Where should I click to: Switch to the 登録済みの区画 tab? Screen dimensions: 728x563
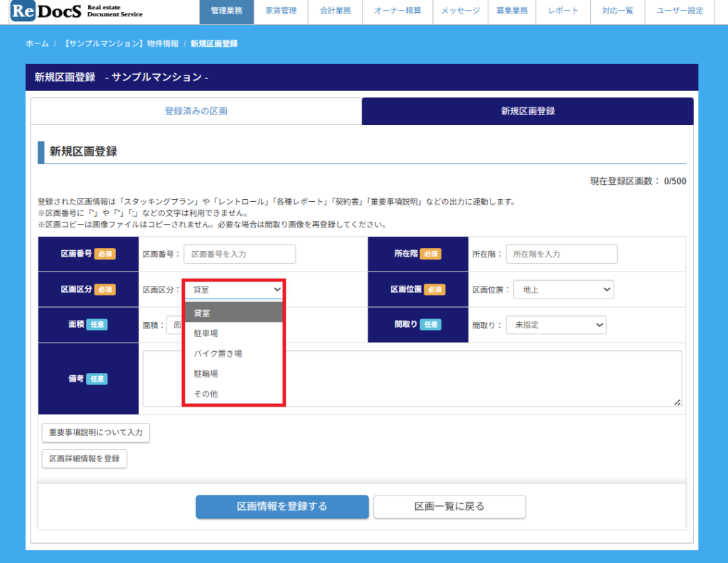(x=196, y=112)
